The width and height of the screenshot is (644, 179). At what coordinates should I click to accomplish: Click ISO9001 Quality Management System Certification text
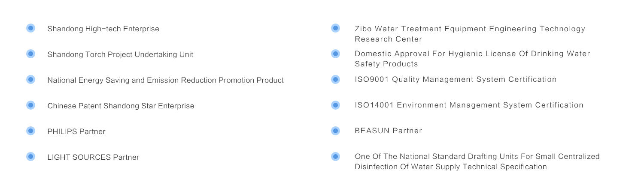click(x=455, y=80)
